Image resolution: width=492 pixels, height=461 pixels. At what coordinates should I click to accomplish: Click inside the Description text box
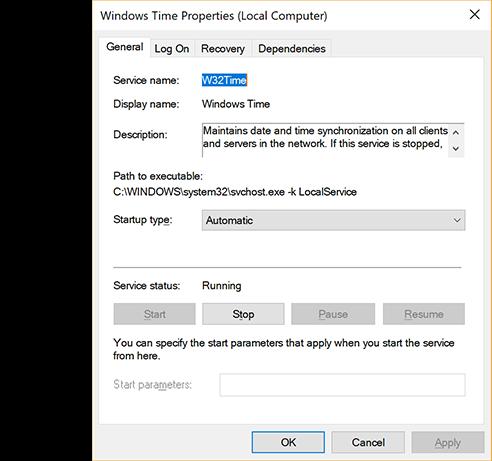(325, 140)
